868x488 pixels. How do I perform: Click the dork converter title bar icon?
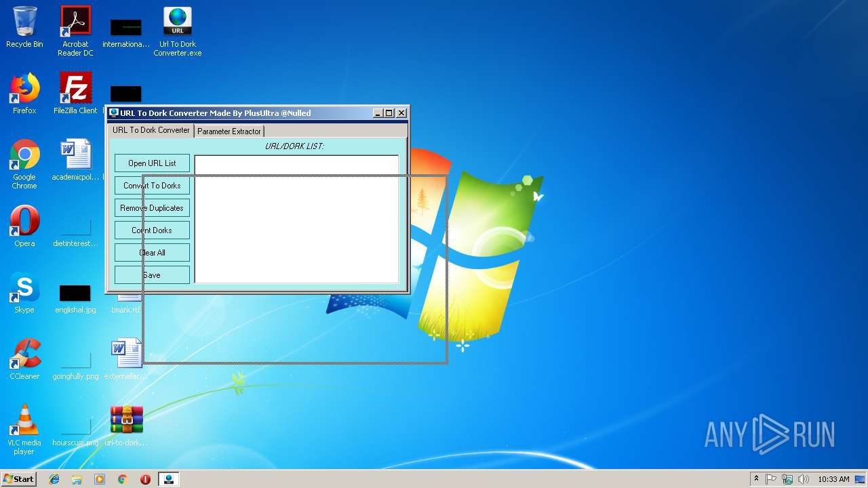[114, 113]
